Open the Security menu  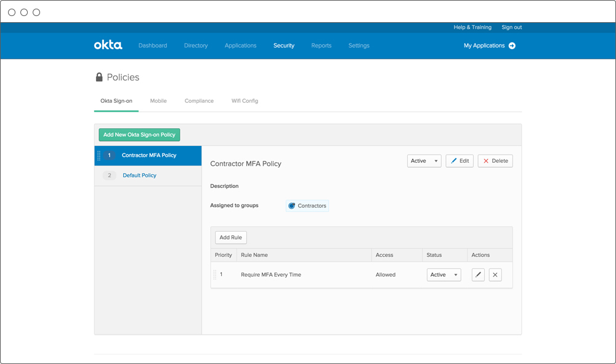[284, 46]
